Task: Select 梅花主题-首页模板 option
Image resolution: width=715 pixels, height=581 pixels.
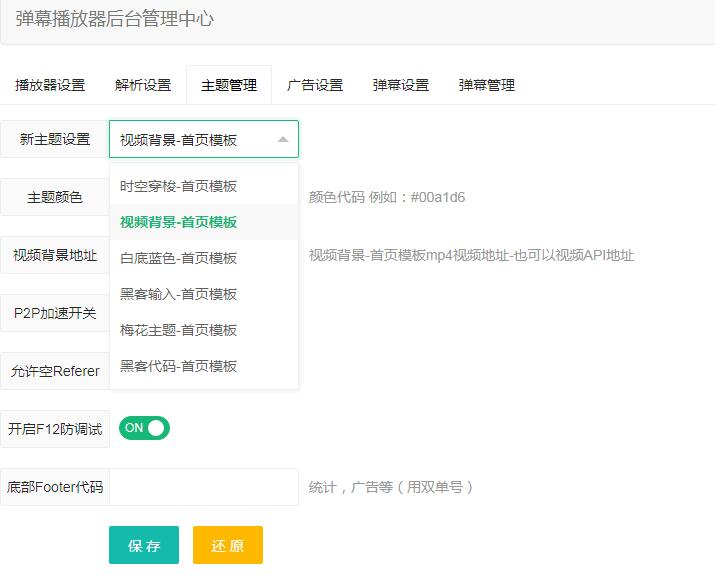Action: tap(204, 330)
